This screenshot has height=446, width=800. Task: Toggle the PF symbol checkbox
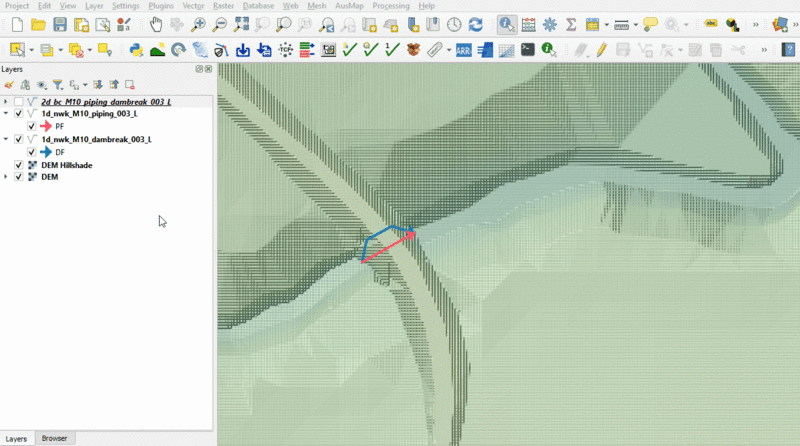coord(32,127)
